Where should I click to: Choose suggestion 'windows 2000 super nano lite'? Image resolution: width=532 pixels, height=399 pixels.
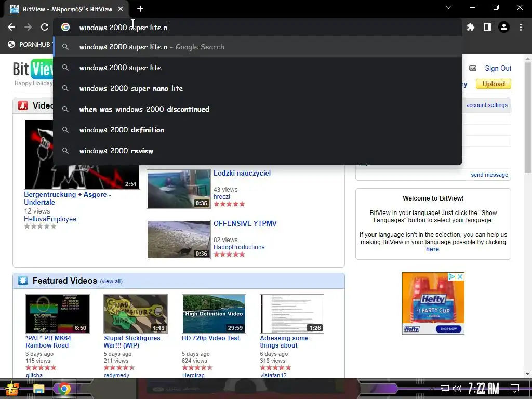pyautogui.click(x=258, y=88)
